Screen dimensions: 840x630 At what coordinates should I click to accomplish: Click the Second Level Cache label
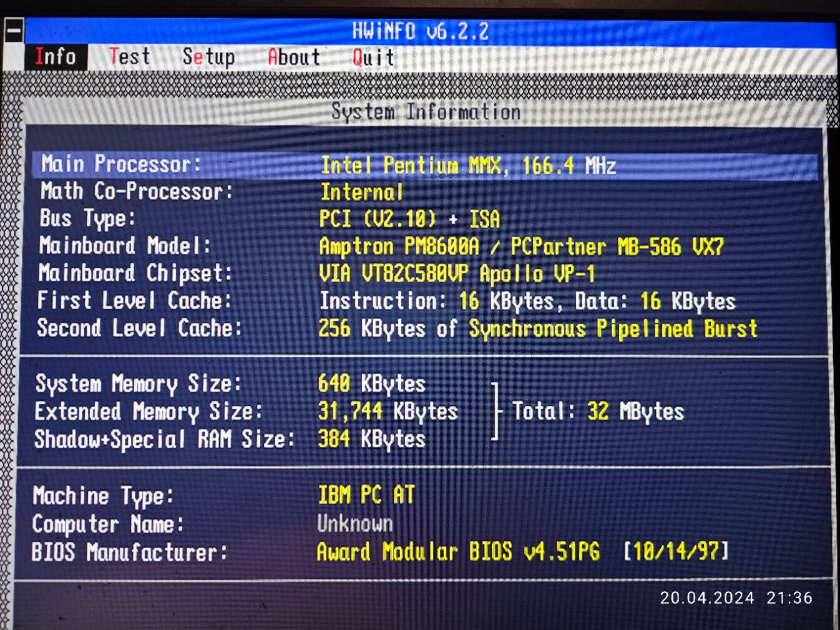139,328
